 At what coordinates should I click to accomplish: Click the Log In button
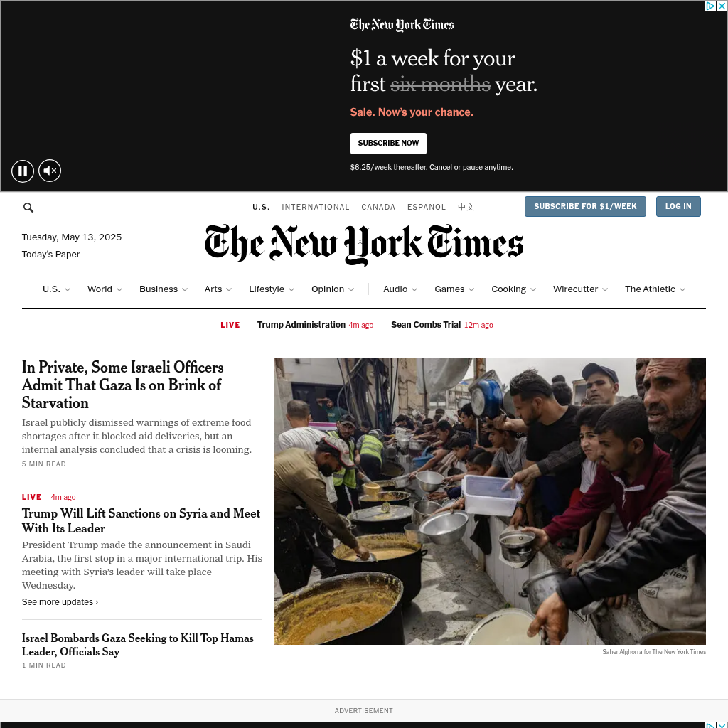(678, 207)
